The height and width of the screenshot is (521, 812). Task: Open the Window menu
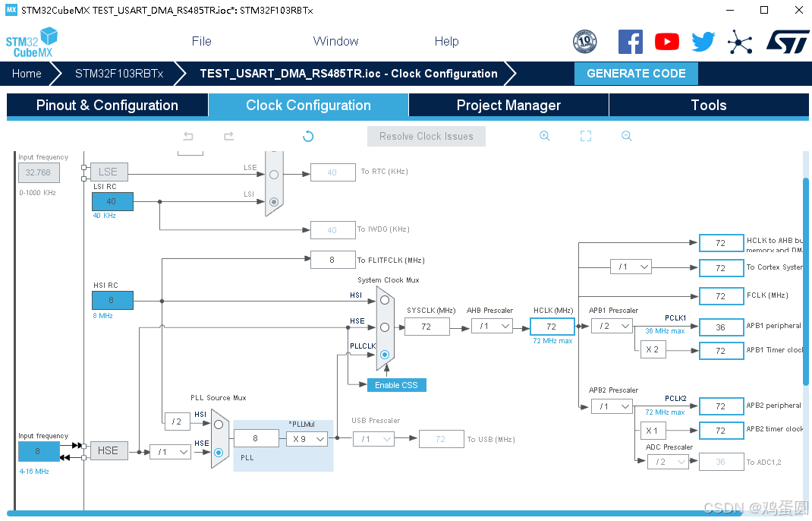(x=335, y=42)
